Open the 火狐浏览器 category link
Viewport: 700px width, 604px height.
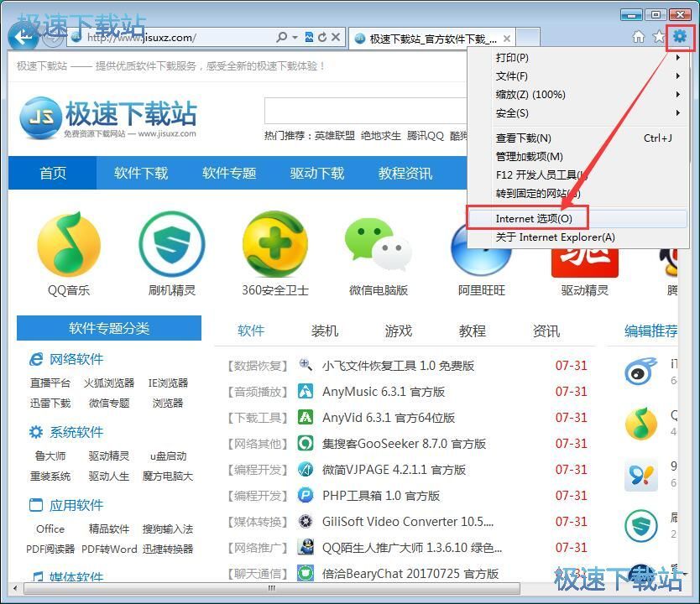(109, 383)
